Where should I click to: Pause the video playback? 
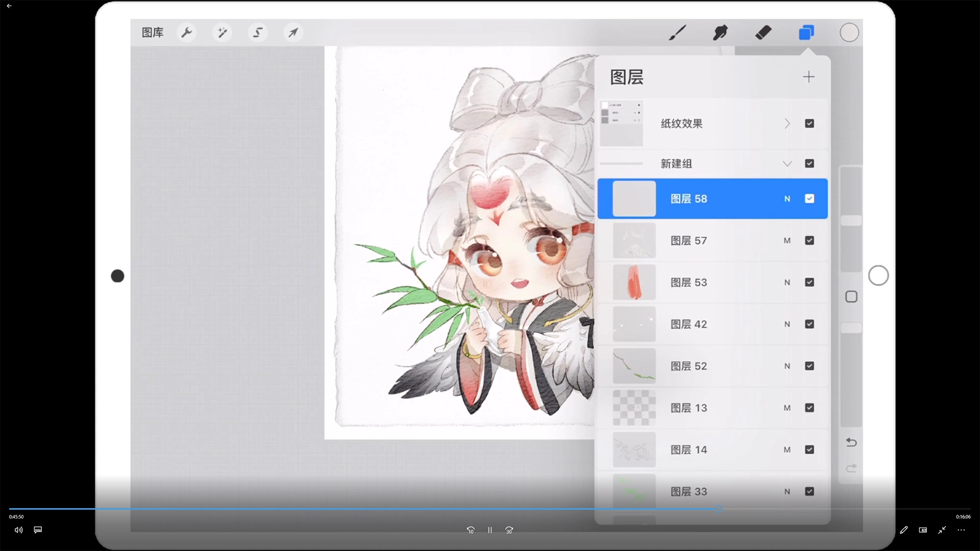click(489, 530)
